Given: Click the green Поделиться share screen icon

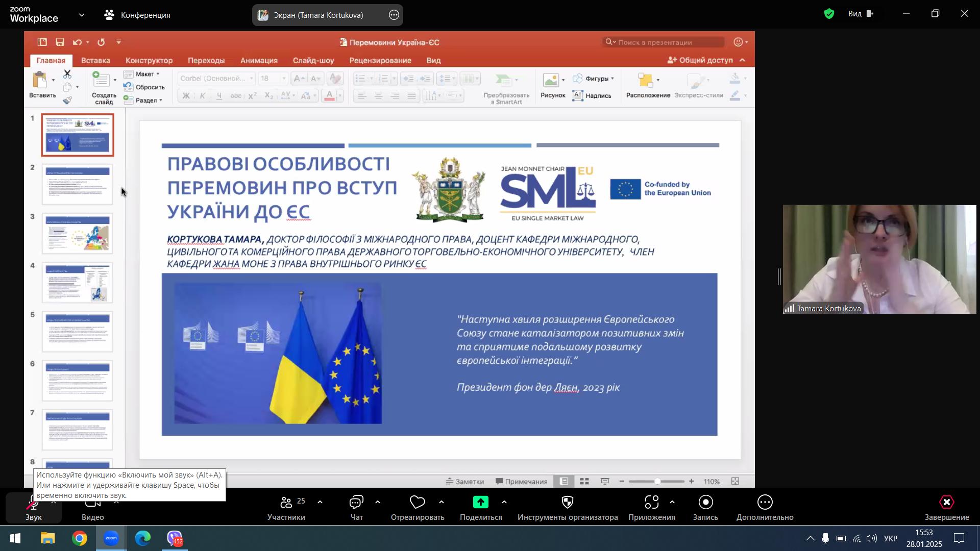Looking at the screenshot, I should click(x=480, y=502).
